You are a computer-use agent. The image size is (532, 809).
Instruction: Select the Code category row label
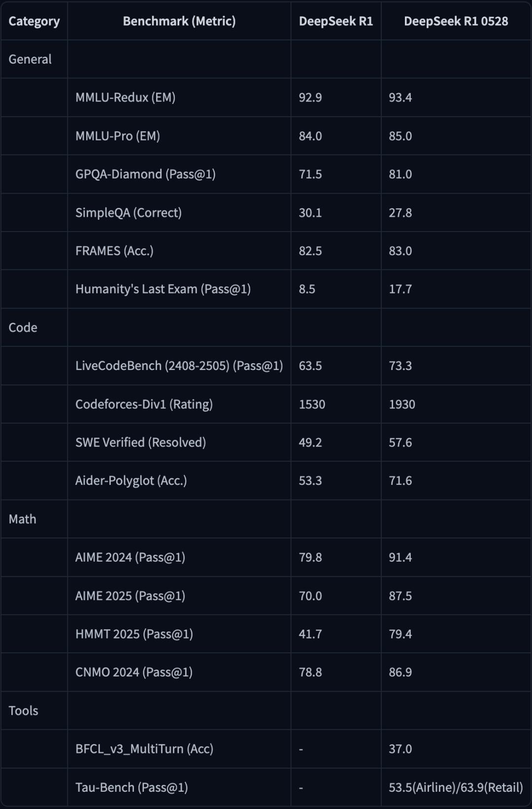[23, 328]
